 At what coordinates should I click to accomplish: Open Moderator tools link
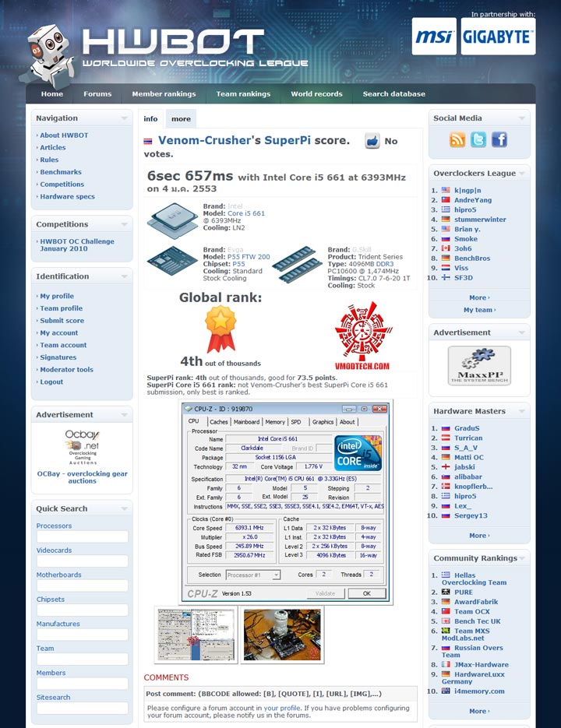pos(66,370)
